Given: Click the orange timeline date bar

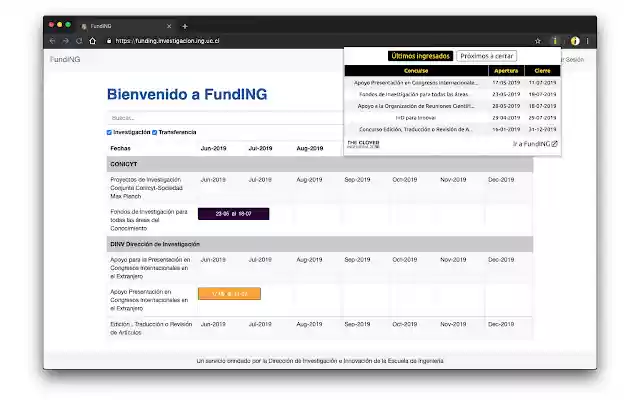Looking at the screenshot, I should tap(229, 293).
